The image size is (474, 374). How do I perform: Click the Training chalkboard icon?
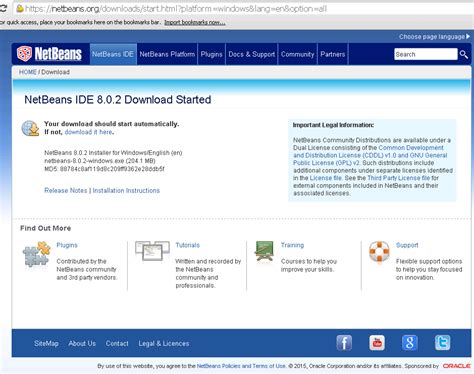[x=264, y=251]
